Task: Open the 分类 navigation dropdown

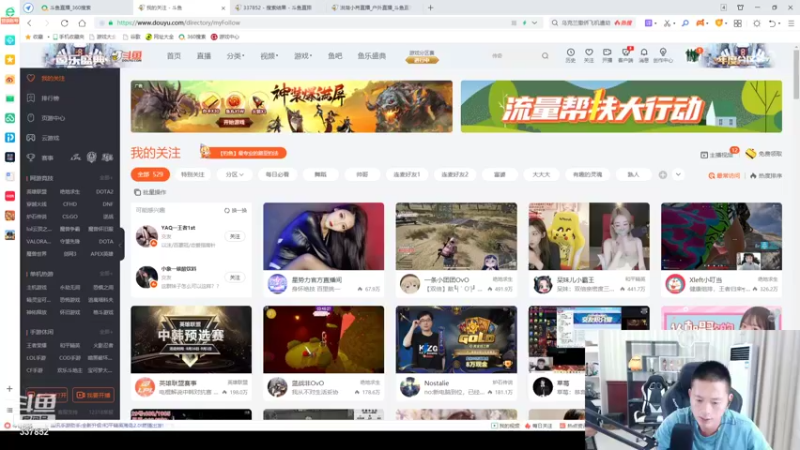Action: coord(235,56)
